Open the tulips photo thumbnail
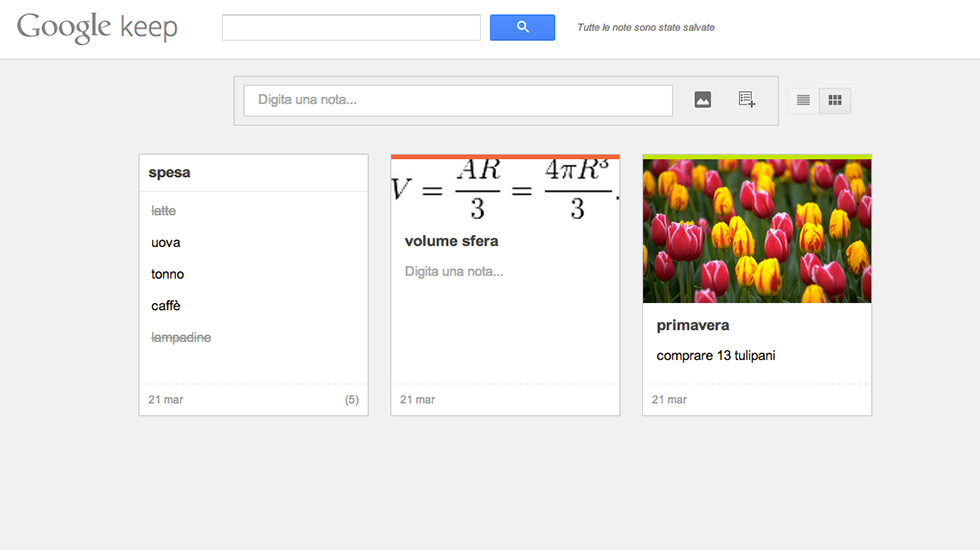980x550 pixels. pos(757,231)
